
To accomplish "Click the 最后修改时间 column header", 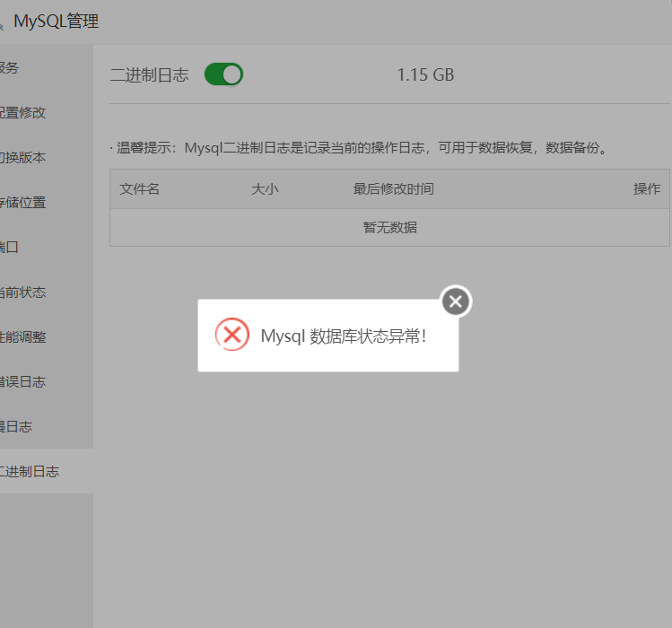I will (x=394, y=189).
